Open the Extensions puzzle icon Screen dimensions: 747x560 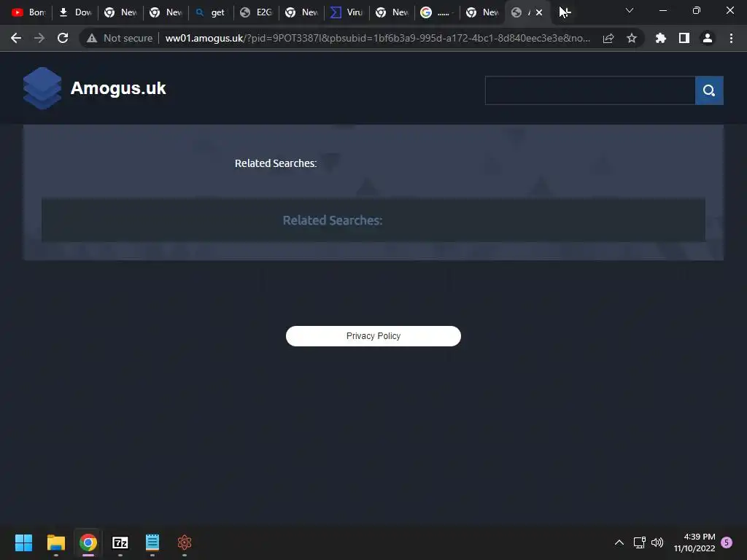coord(660,38)
